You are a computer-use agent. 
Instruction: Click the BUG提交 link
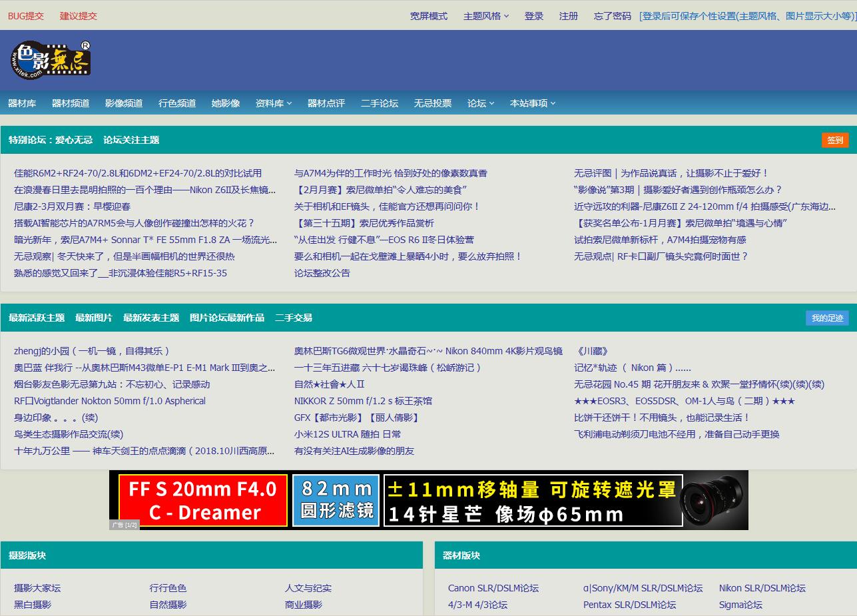(x=26, y=16)
